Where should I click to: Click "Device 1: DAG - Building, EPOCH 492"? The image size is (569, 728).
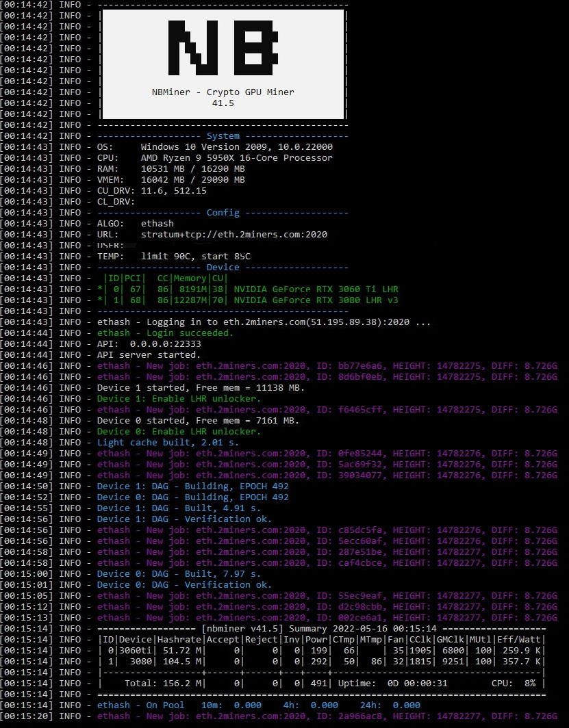[x=193, y=486]
